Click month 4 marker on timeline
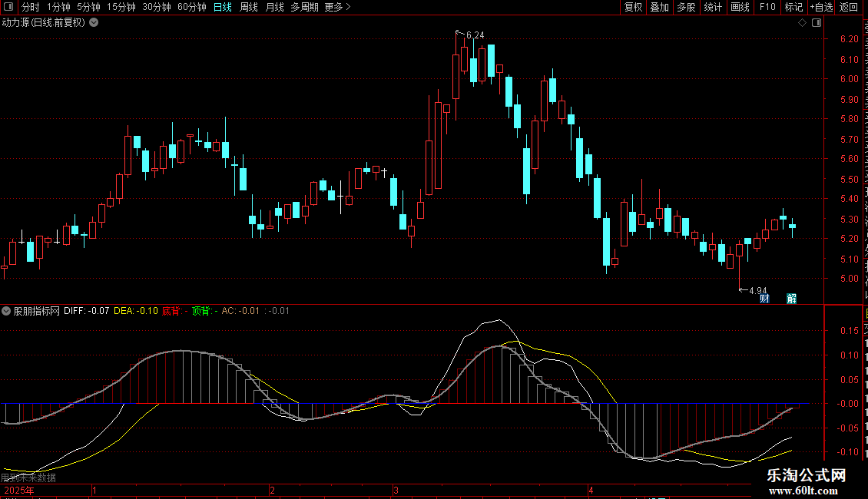868x499 pixels. (x=591, y=490)
